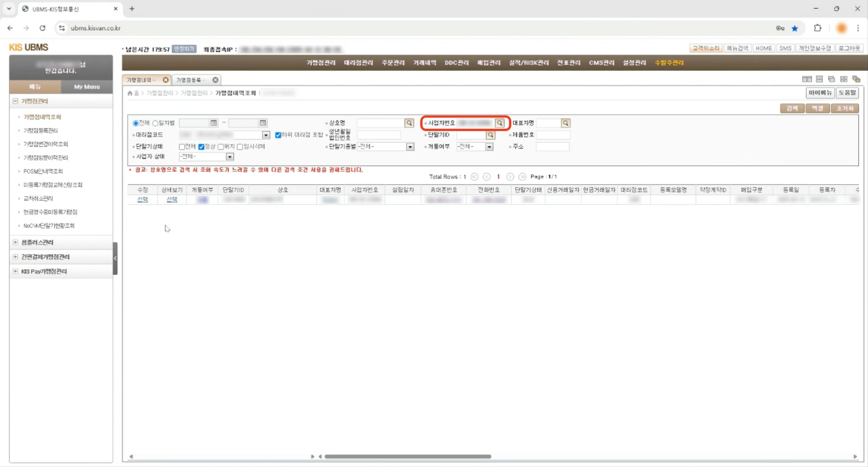
Task: Open the 사업자 상태 dropdown
Action: (229, 157)
